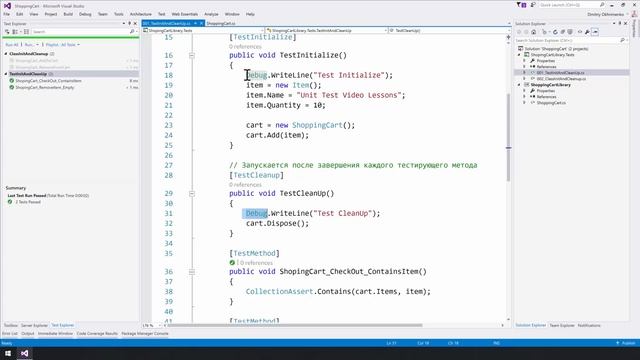
Task: Click the Test Explorer search magnifier icon
Action: point(132,31)
